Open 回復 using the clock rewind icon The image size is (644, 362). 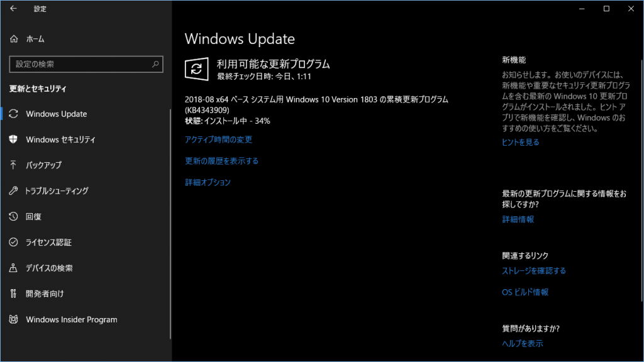14,217
